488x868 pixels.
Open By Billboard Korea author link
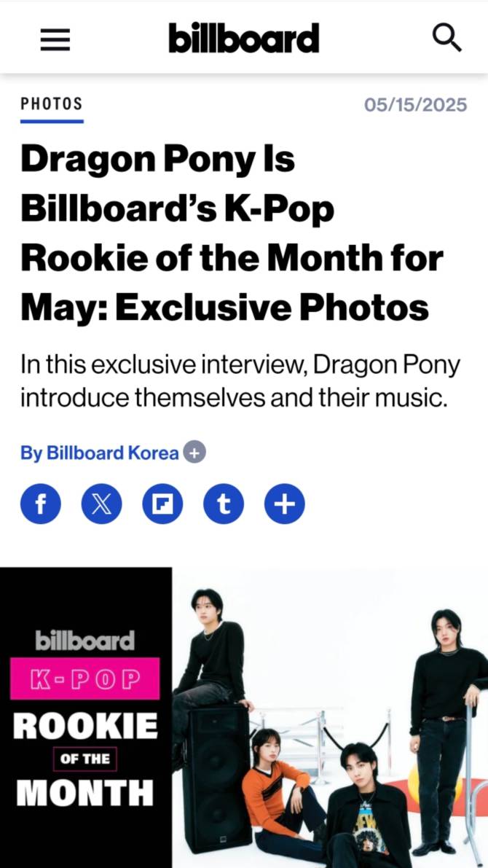click(x=100, y=453)
